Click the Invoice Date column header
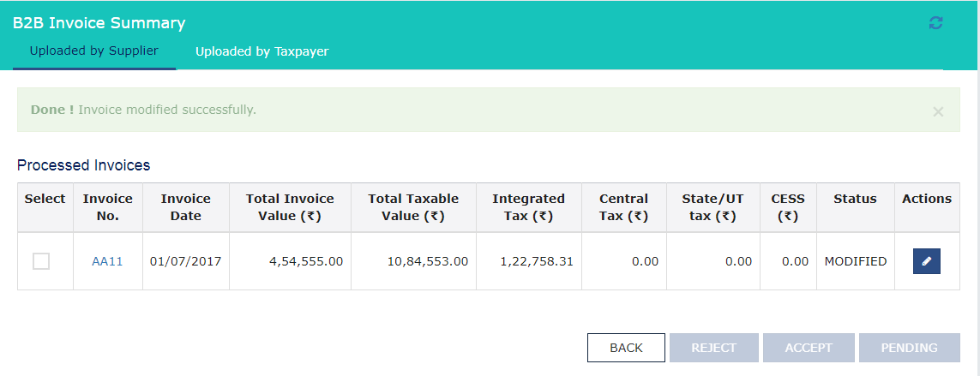980x376 pixels. point(185,207)
